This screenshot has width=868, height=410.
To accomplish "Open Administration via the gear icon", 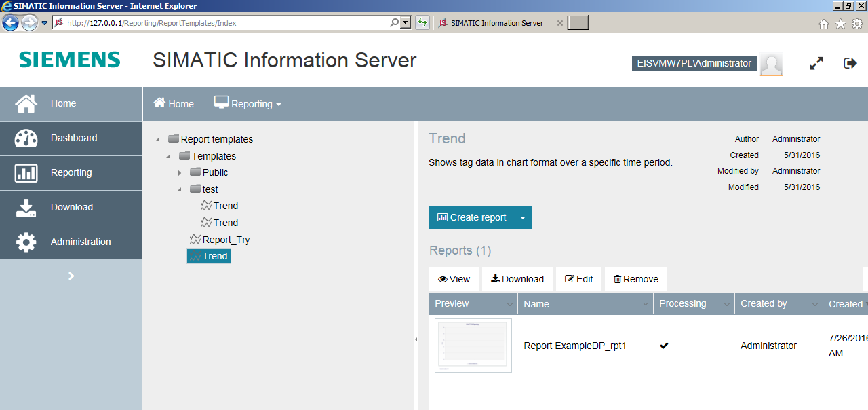I will [x=26, y=242].
